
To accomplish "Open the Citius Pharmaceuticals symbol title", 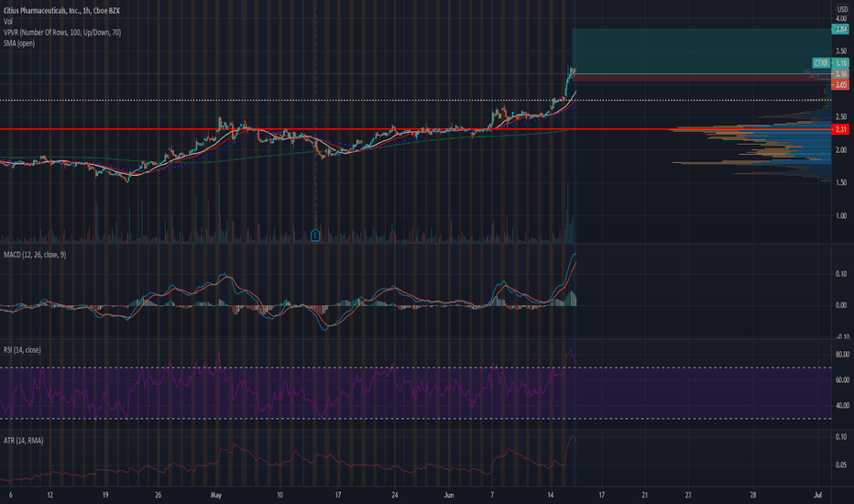I will pos(61,10).
